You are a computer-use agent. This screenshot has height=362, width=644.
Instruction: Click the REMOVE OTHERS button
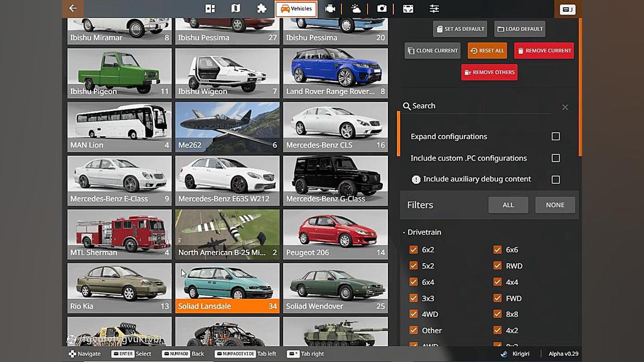pyautogui.click(x=489, y=72)
